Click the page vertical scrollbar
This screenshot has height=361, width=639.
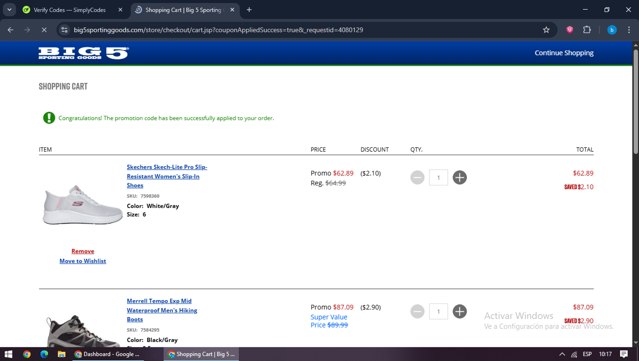pos(636,102)
